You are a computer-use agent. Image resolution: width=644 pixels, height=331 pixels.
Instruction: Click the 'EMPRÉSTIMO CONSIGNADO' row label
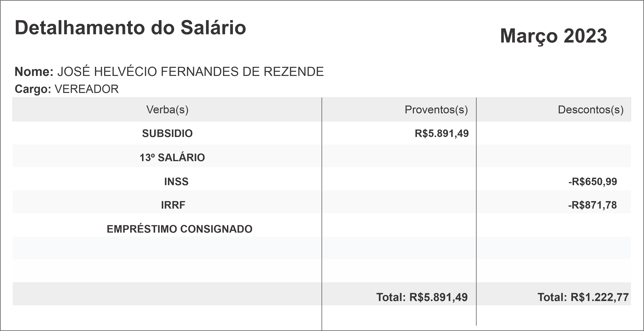pyautogui.click(x=179, y=229)
